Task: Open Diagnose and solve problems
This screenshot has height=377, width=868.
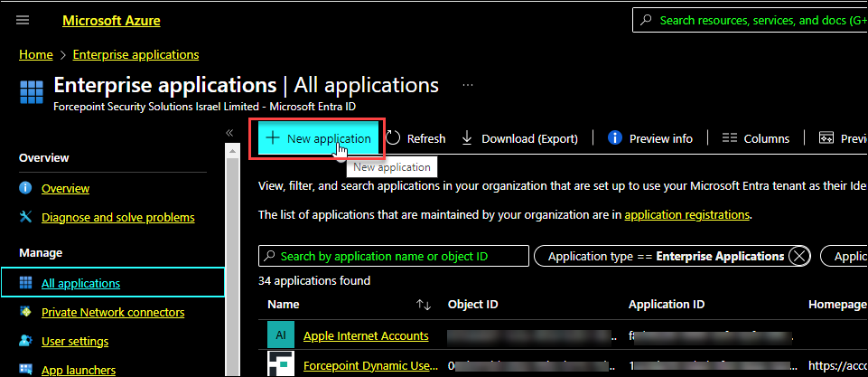Action: coord(117,217)
